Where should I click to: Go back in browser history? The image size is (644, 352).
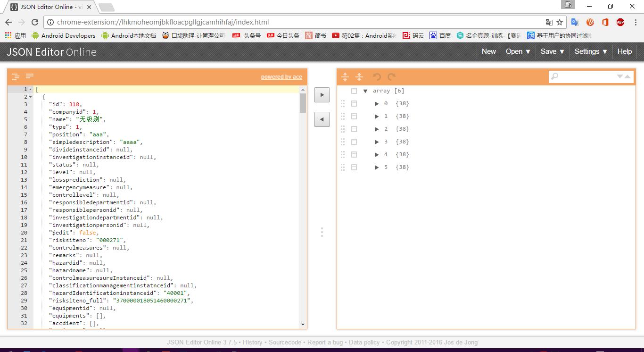[8, 22]
